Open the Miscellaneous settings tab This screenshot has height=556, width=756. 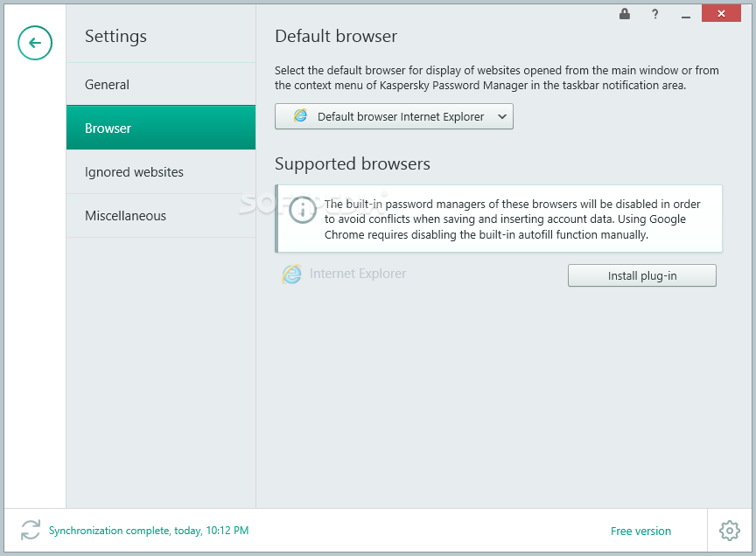point(160,215)
